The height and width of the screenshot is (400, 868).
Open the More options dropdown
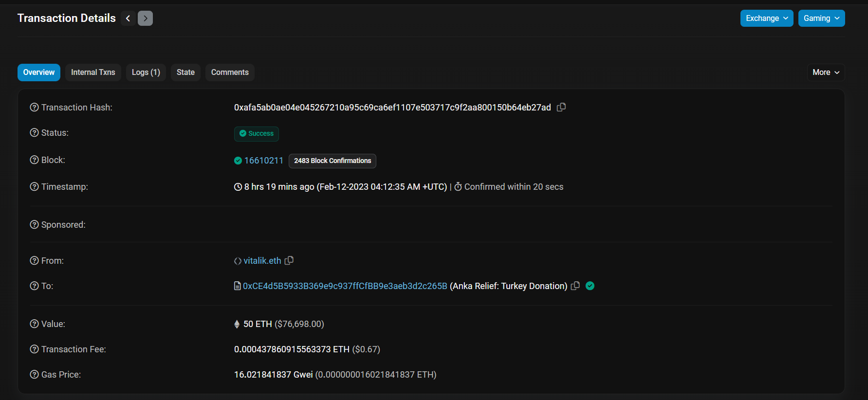[826, 72]
